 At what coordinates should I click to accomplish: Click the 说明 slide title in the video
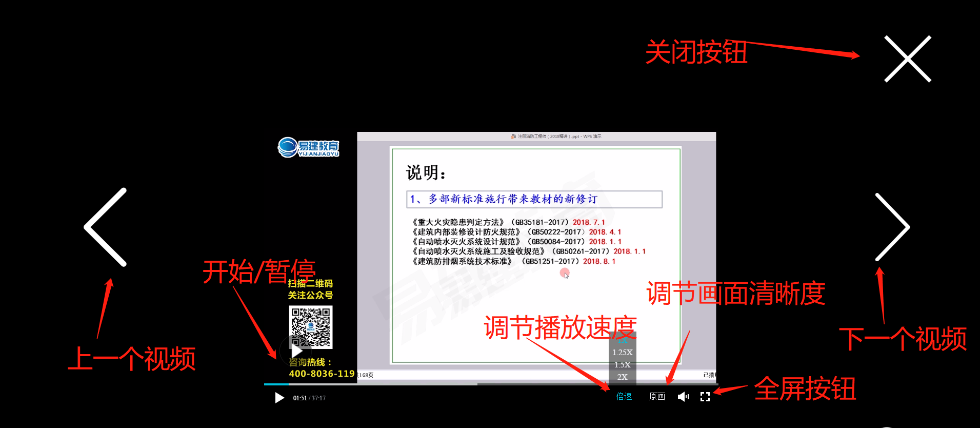(426, 173)
